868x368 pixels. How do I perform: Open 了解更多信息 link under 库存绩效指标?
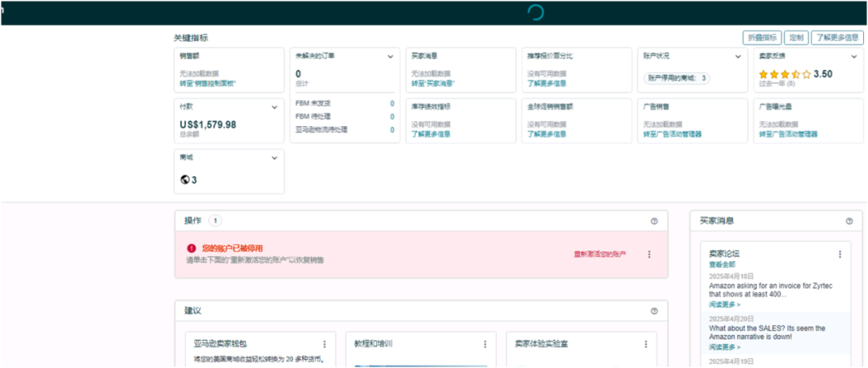(431, 134)
